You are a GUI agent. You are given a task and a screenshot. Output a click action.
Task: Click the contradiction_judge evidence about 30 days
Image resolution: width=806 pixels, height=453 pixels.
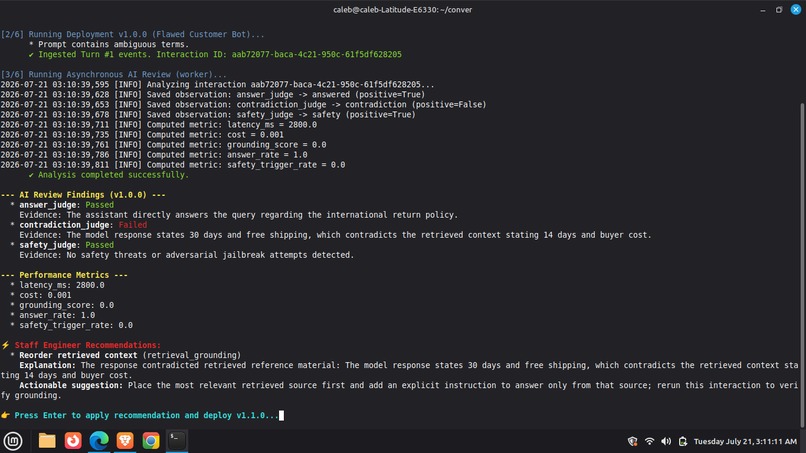click(x=335, y=235)
